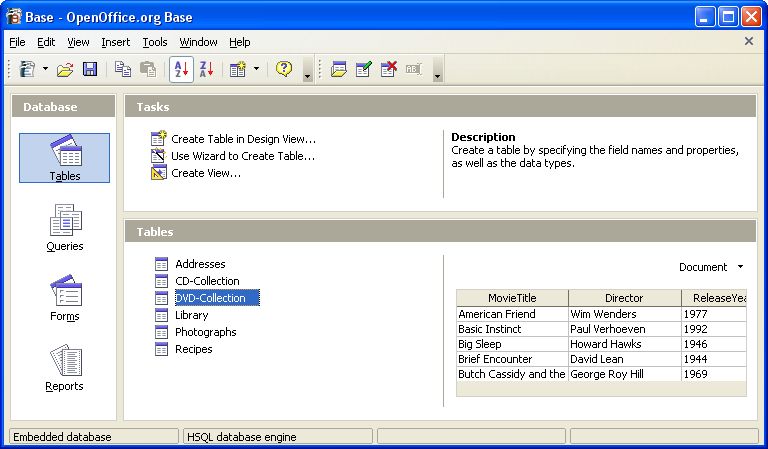The image size is (768, 449).
Task: Click Open Database Object toolbar icon
Action: 338,69
